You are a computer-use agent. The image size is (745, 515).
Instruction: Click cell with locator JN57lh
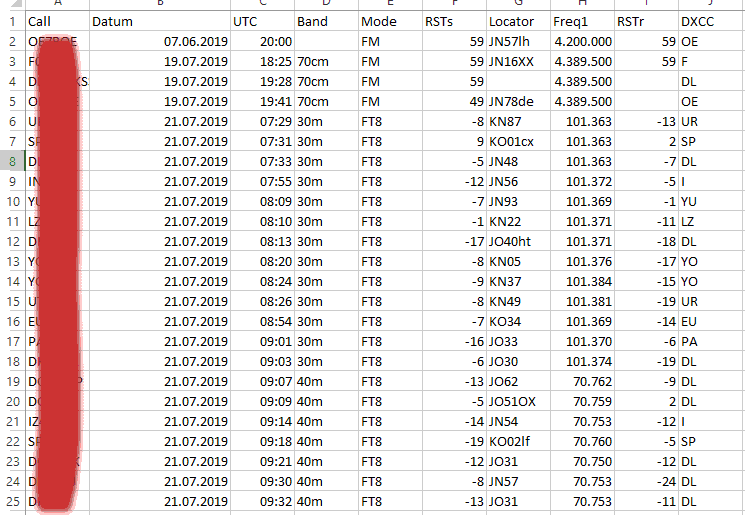pyautogui.click(x=518, y=42)
